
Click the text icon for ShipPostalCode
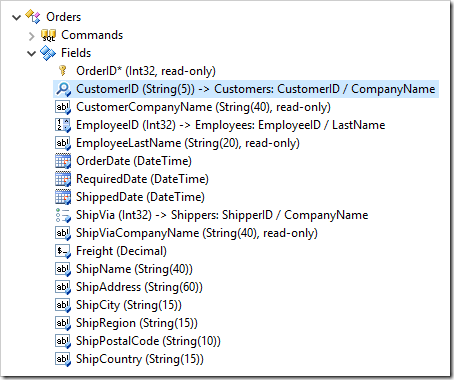pos(63,341)
